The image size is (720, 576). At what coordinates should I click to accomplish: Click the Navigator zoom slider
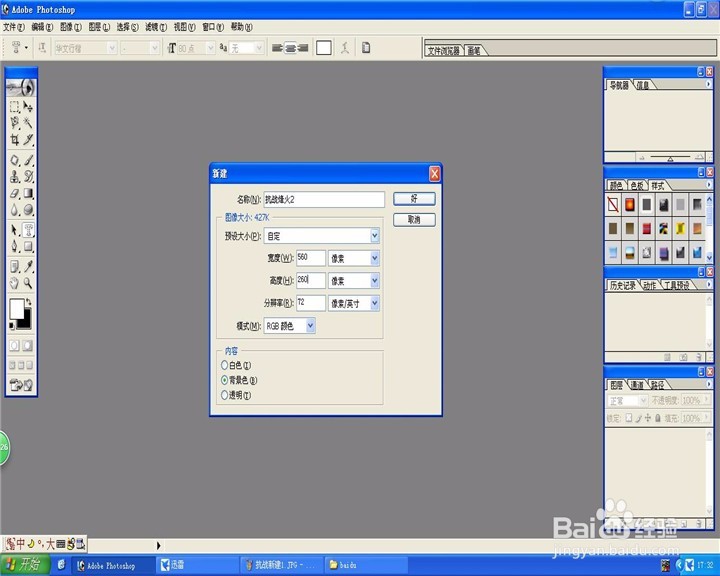coord(670,158)
